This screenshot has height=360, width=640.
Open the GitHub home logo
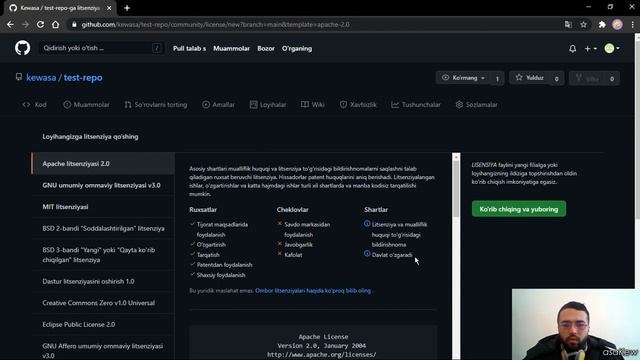(22, 48)
